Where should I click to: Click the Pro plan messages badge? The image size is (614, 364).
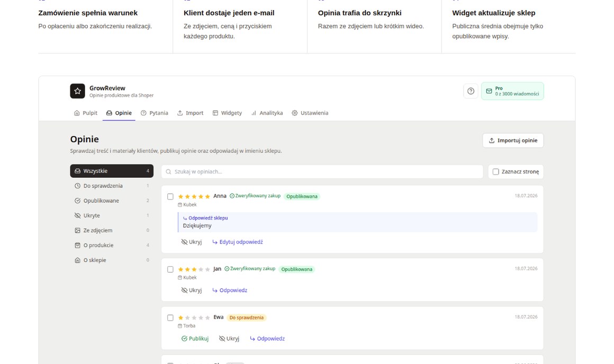512,91
